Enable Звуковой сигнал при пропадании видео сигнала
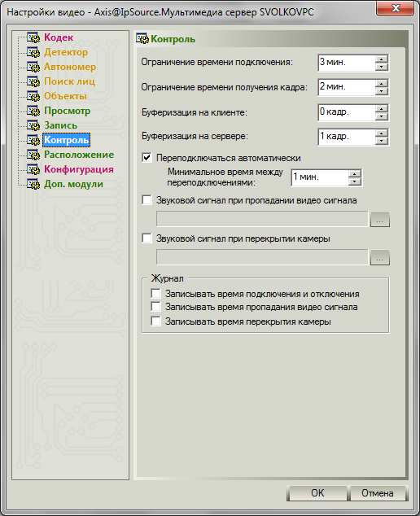The width and height of the screenshot is (420, 516). 147,199
